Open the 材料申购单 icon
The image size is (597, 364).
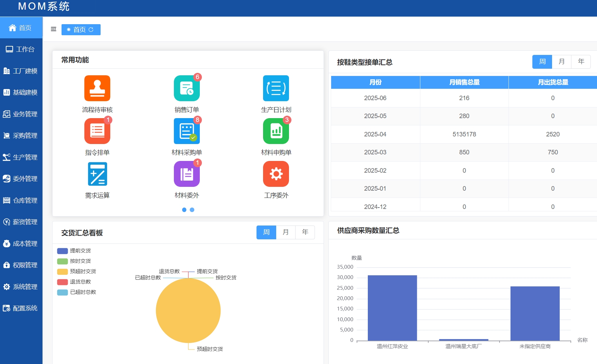click(276, 131)
